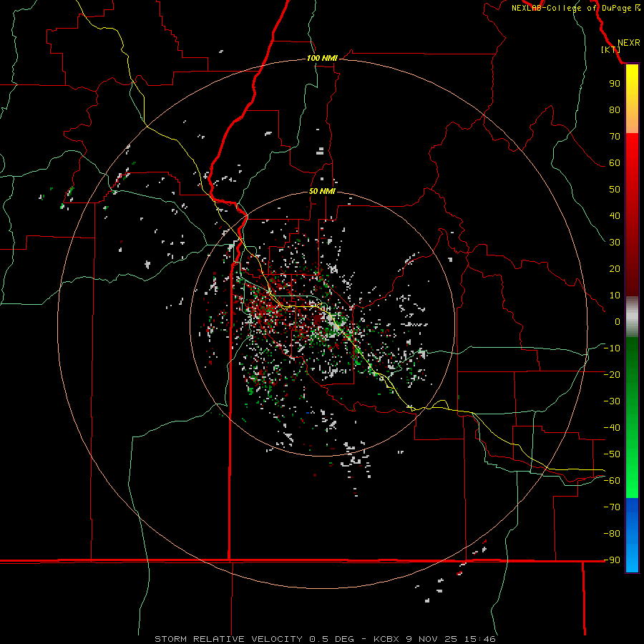Click the positive "30" velocity scale label
Image resolution: width=644 pixels, height=644 pixels.
point(615,243)
